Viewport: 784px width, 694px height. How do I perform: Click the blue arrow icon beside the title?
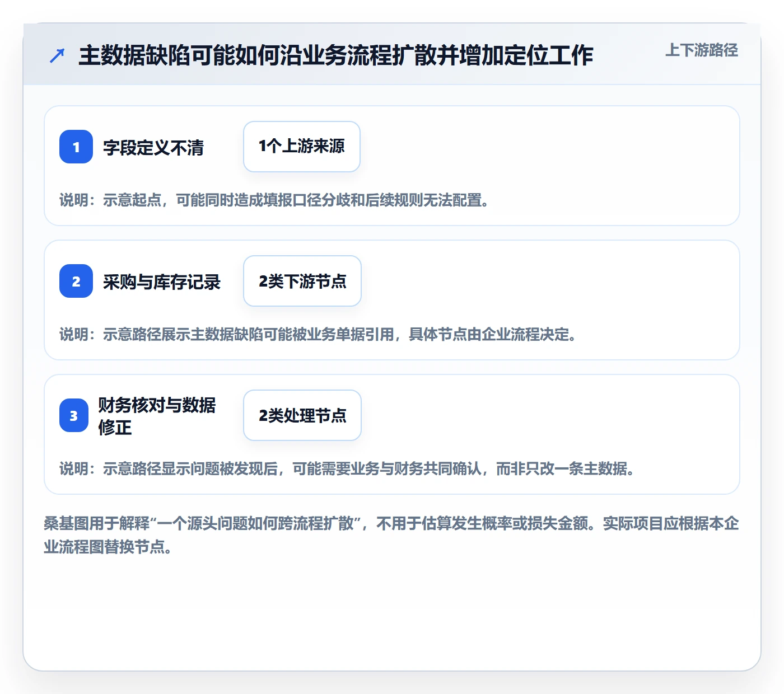tap(57, 55)
